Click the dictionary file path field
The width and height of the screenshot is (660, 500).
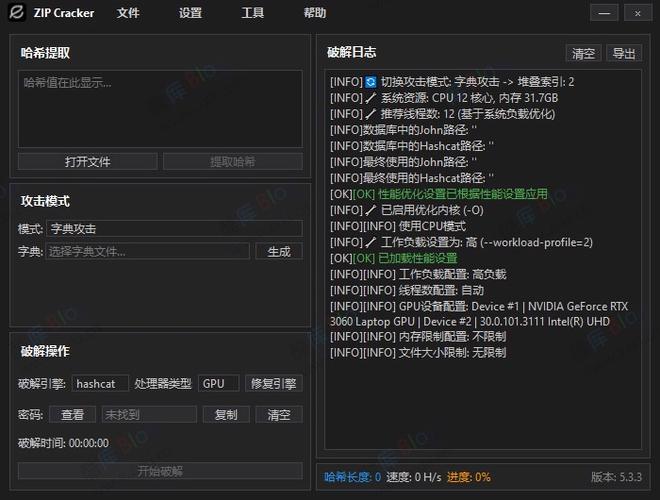tap(148, 252)
